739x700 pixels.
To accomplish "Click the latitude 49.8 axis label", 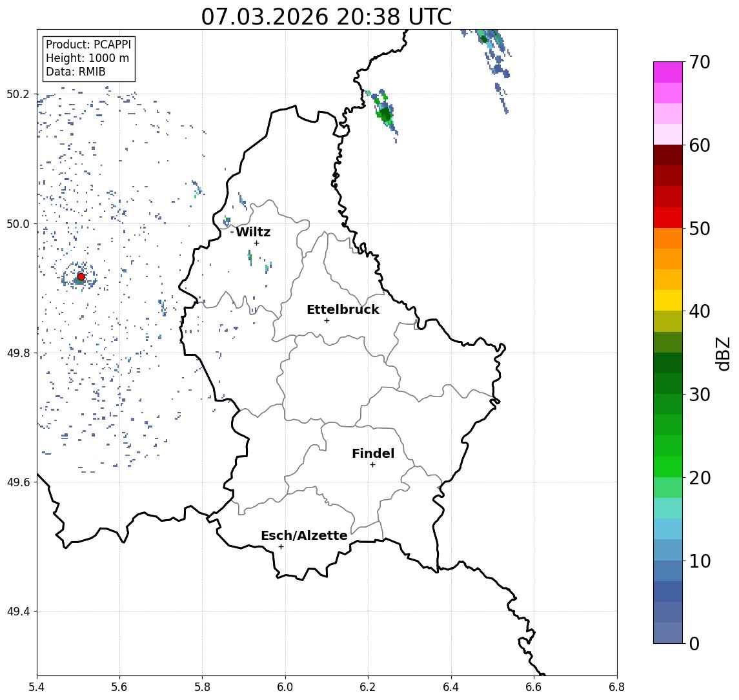I will tap(17, 353).
